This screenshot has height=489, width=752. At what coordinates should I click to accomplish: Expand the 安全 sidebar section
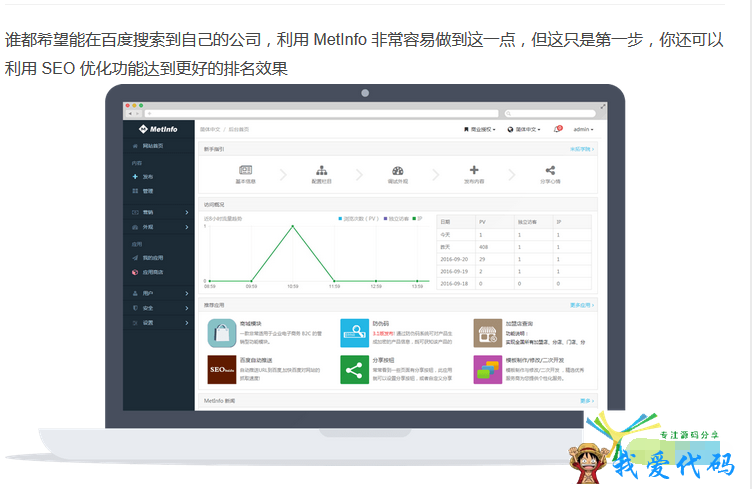(159, 308)
